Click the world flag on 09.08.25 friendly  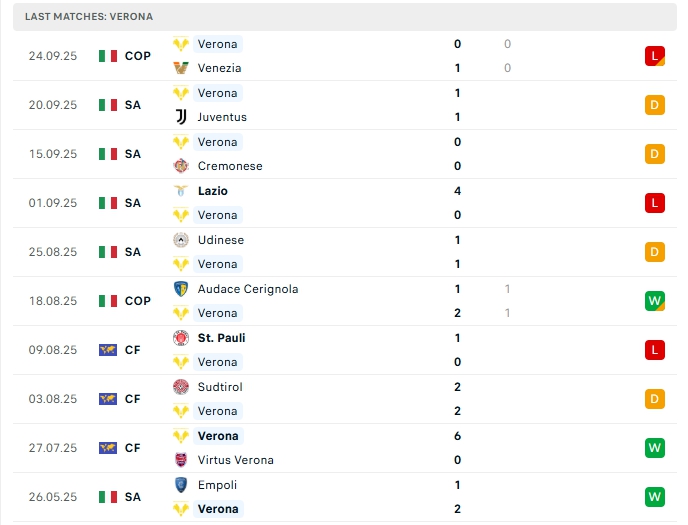click(x=108, y=350)
